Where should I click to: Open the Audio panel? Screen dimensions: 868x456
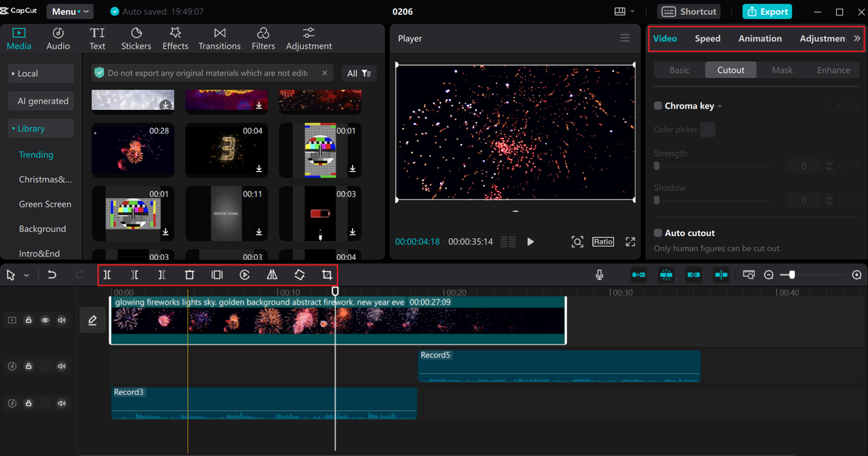point(58,39)
